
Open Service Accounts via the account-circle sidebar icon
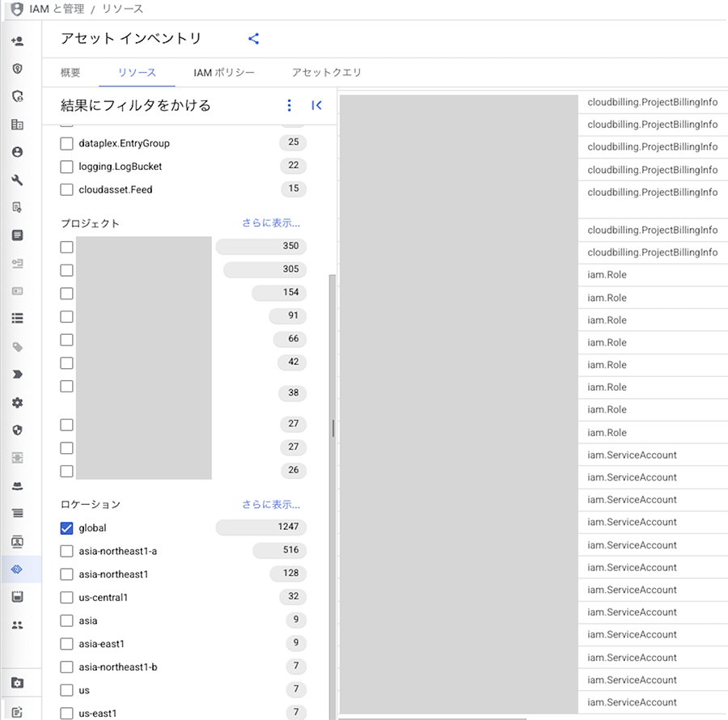pyautogui.click(x=17, y=152)
